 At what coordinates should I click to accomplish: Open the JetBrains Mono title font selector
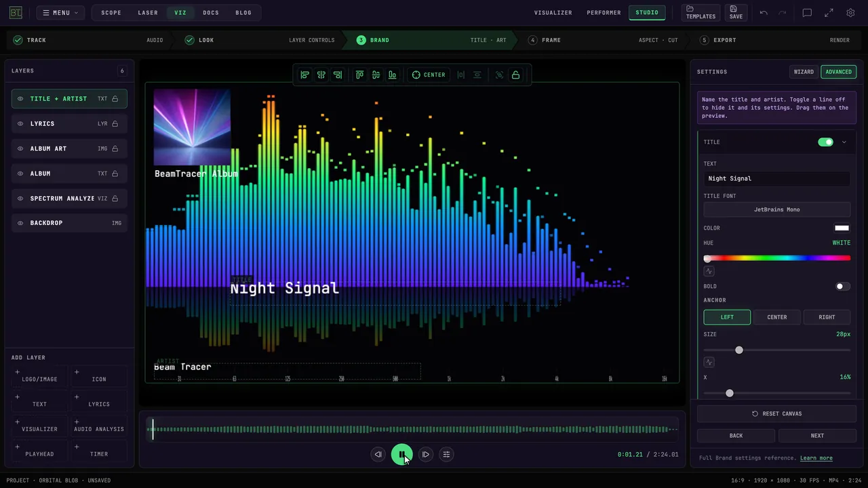point(776,209)
